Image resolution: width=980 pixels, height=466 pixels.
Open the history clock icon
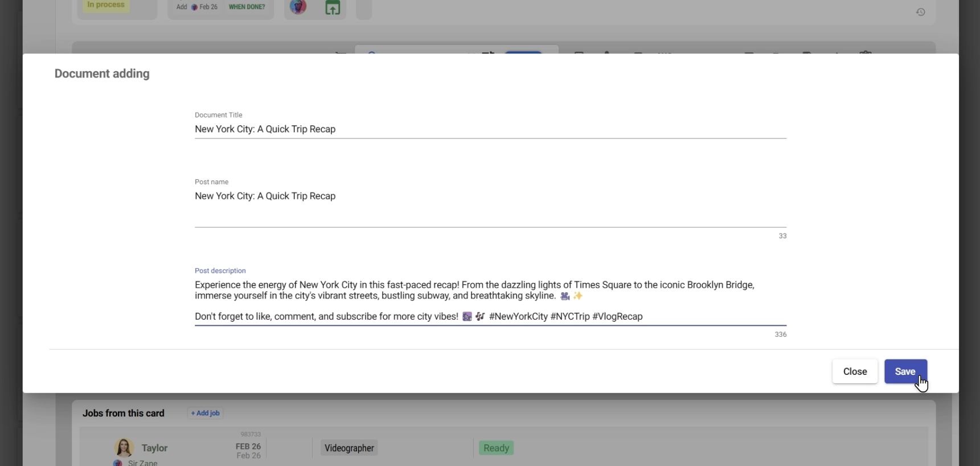pos(920,12)
